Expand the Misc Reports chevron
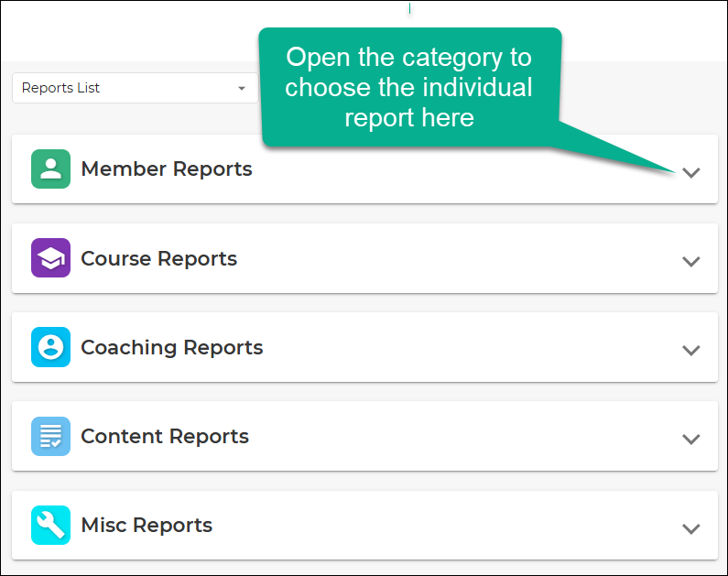The width and height of the screenshot is (728, 576). [690, 528]
